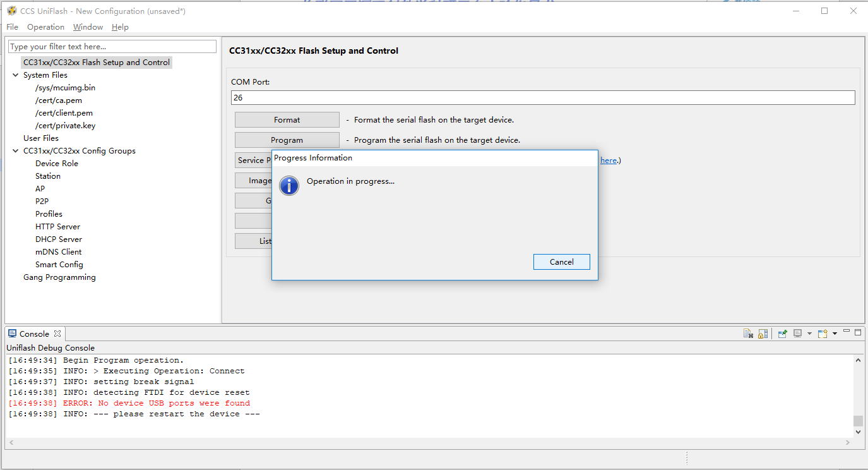Viewport: 868px width, 470px height.
Task: Click the UniFlash app icon in title bar
Action: pyautogui.click(x=11, y=11)
